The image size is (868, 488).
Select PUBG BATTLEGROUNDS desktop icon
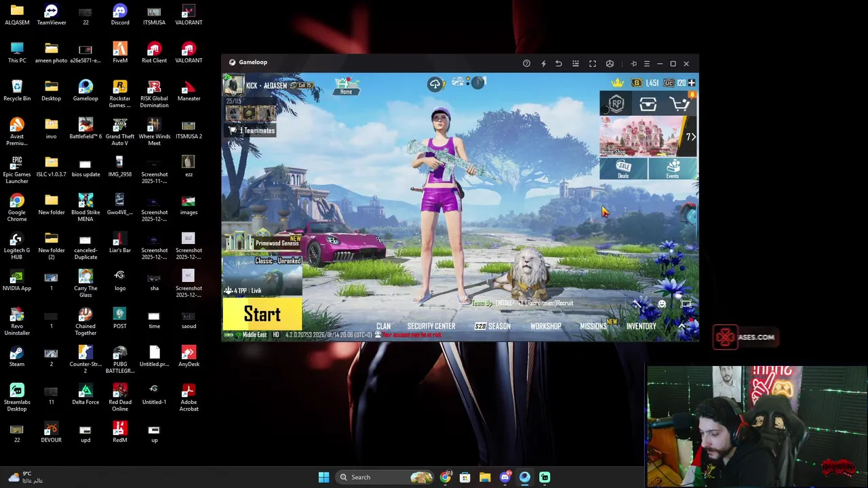click(x=120, y=360)
